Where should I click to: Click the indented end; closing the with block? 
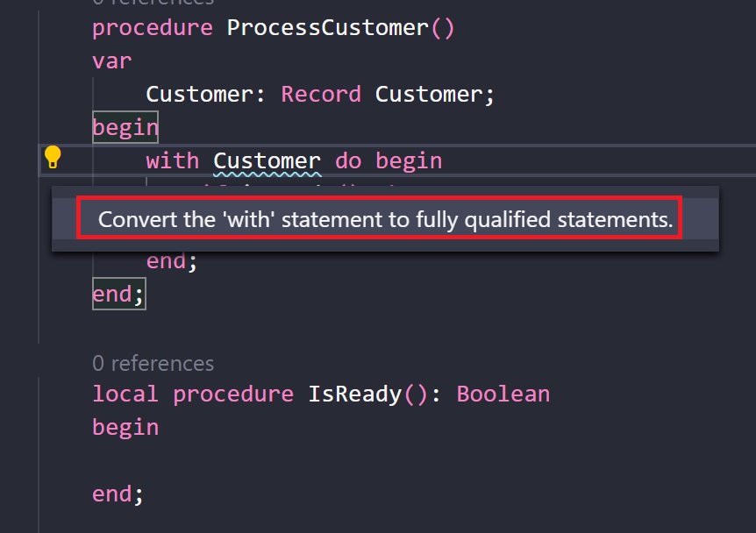click(172, 260)
